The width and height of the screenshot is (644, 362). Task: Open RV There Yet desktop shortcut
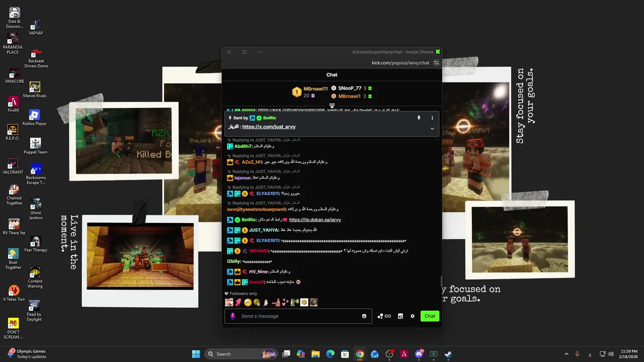[14, 227]
